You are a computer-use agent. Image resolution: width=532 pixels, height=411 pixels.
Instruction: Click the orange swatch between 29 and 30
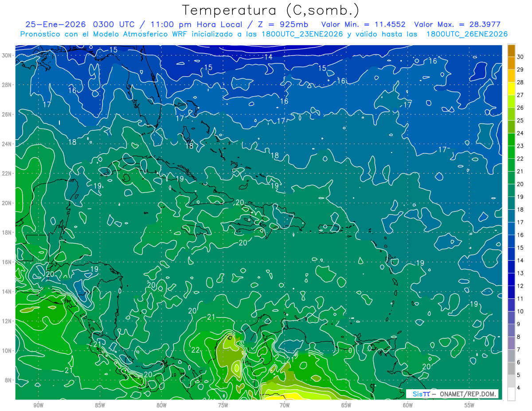point(511,63)
